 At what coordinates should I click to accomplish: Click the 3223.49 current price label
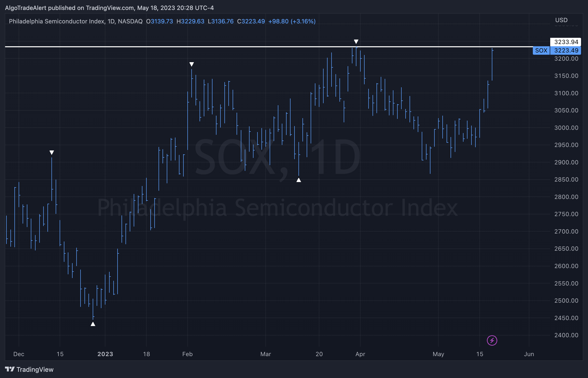tap(566, 50)
